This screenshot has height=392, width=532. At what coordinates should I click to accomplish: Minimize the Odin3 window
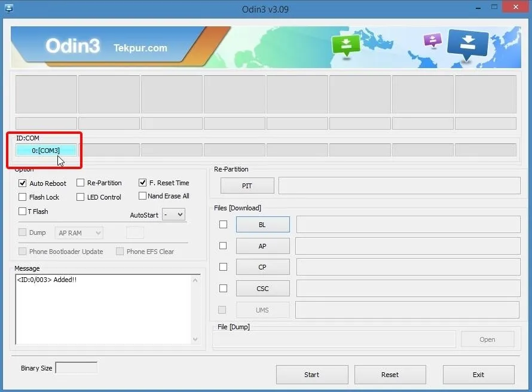[x=478, y=7]
